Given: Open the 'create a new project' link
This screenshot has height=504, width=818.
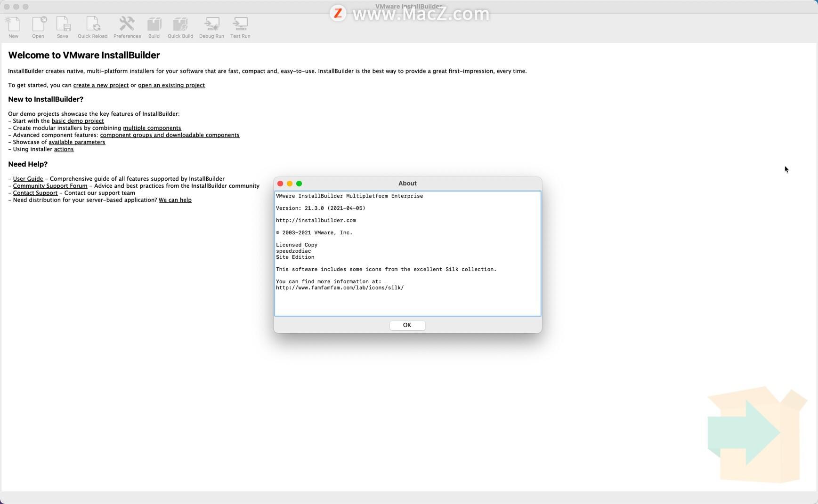Looking at the screenshot, I should pos(101,85).
